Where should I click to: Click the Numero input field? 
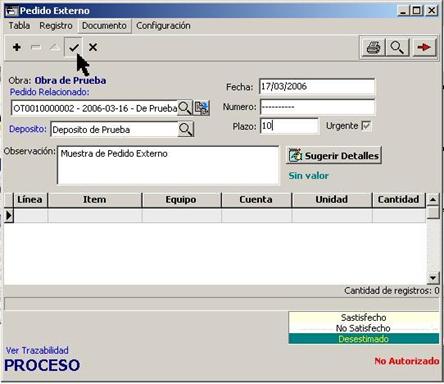(317, 107)
